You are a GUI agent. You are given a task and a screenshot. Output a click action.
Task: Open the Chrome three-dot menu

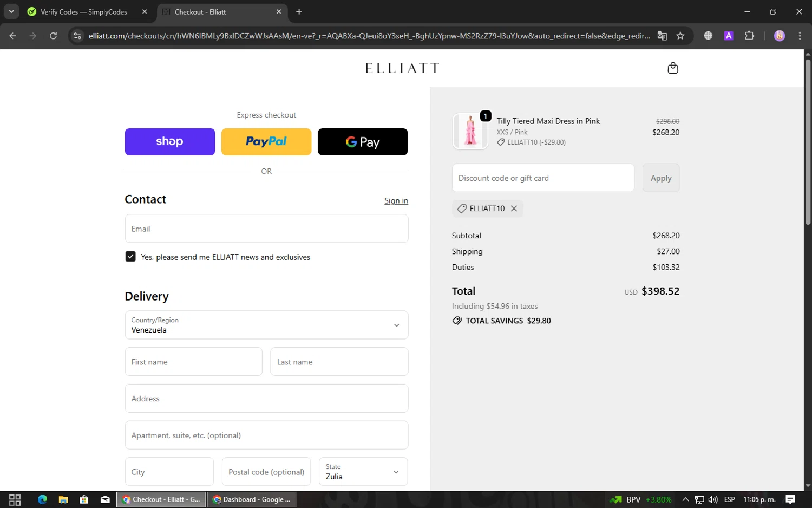coord(800,36)
